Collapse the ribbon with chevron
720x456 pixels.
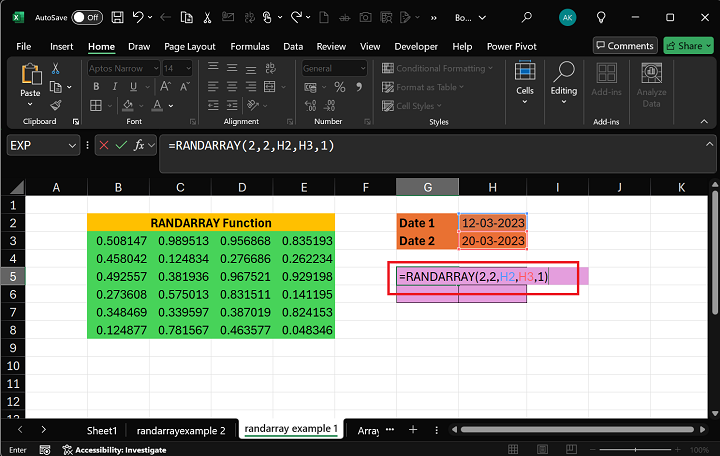[x=704, y=121]
